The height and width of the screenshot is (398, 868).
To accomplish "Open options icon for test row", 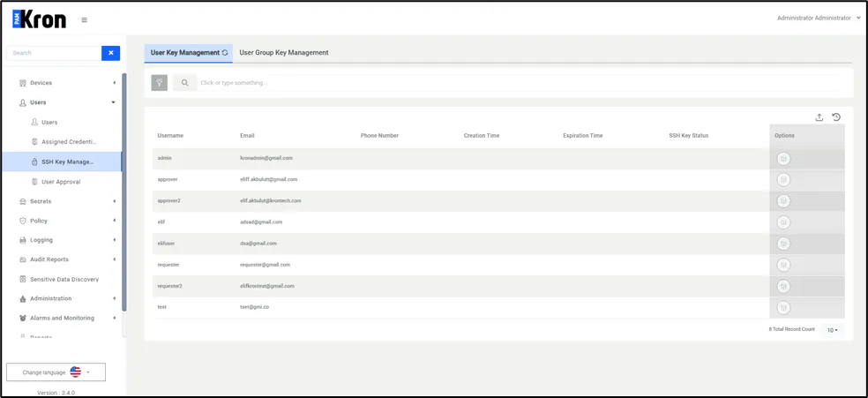I will click(x=783, y=307).
